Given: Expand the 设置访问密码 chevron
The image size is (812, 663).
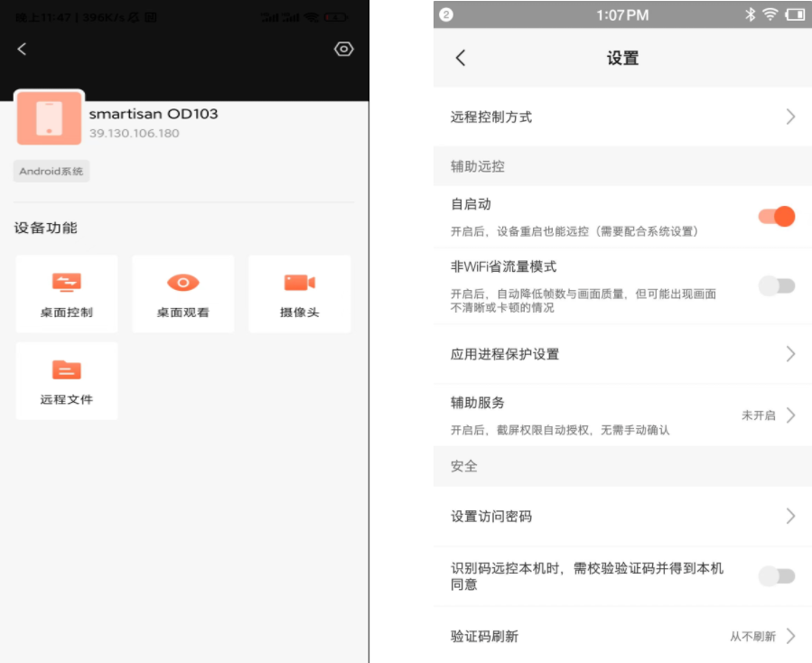Looking at the screenshot, I should click(x=790, y=517).
